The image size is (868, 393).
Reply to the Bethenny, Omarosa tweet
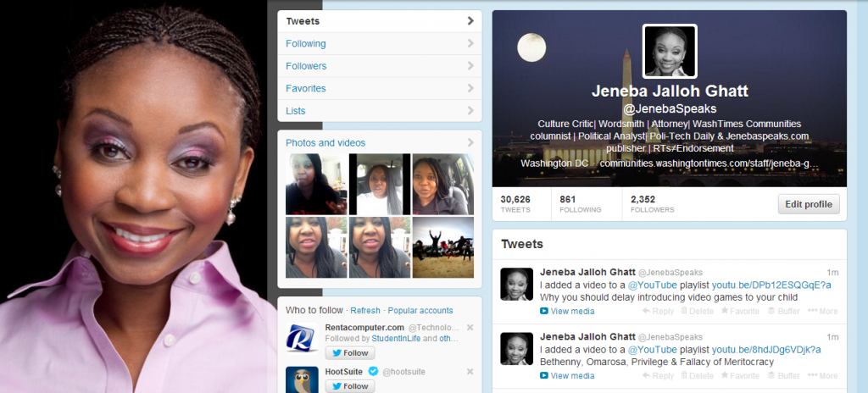pyautogui.click(x=658, y=375)
